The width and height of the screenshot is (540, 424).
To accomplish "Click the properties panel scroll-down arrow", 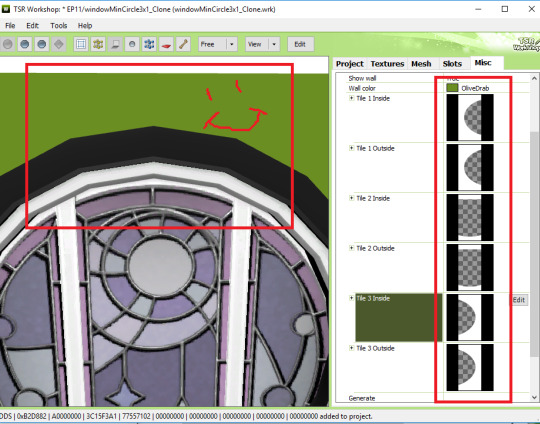I will [x=534, y=397].
